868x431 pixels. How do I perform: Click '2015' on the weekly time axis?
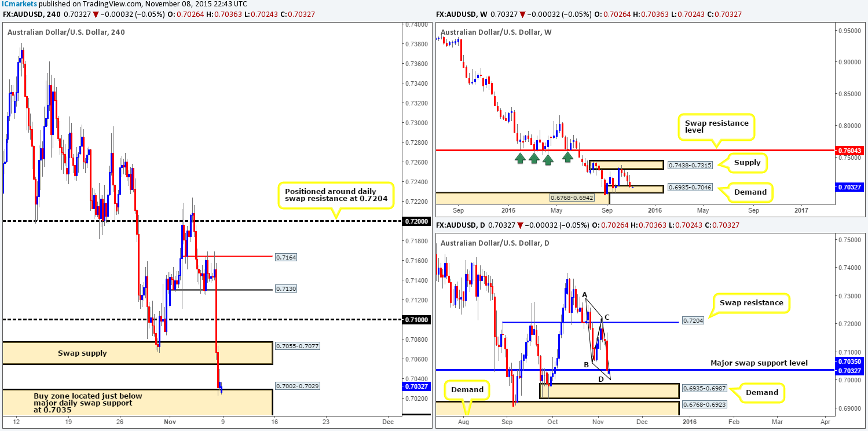[508, 211]
